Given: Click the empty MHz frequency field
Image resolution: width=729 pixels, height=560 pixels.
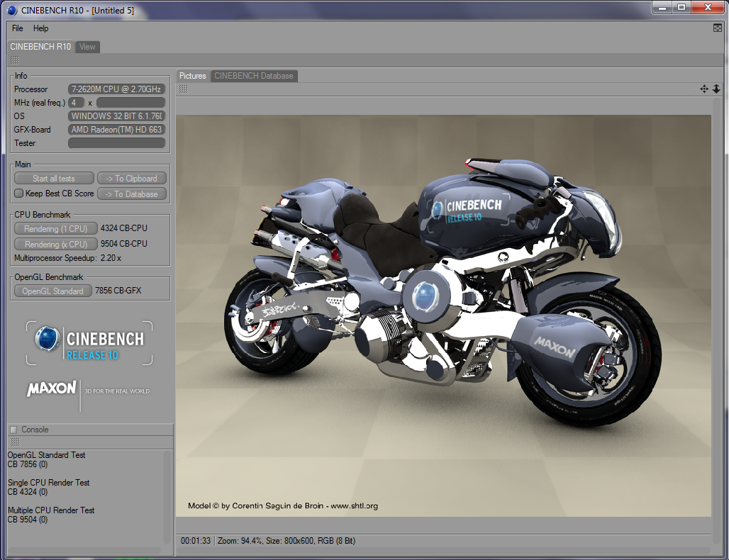Looking at the screenshot, I should 130,103.
